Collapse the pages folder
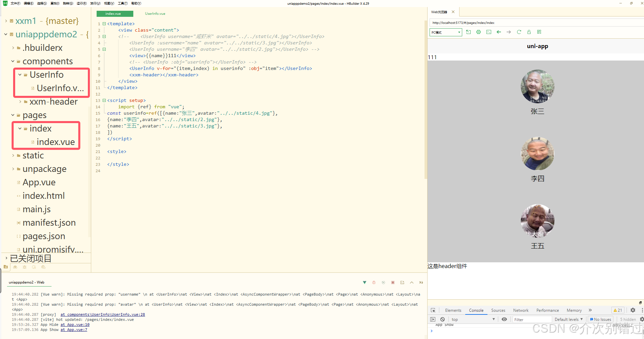The width and height of the screenshot is (644, 339). pos(13,115)
